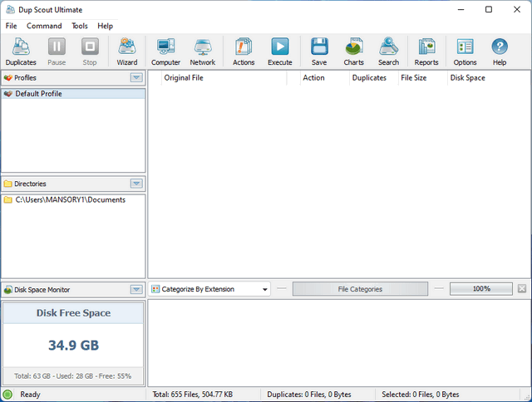Image resolution: width=532 pixels, height=402 pixels.
Task: Open the Command menu
Action: (x=44, y=26)
